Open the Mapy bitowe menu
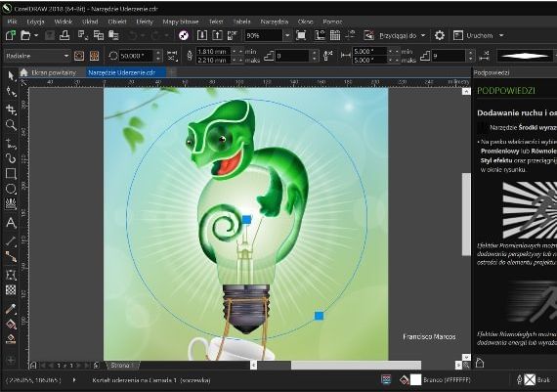 point(181,22)
